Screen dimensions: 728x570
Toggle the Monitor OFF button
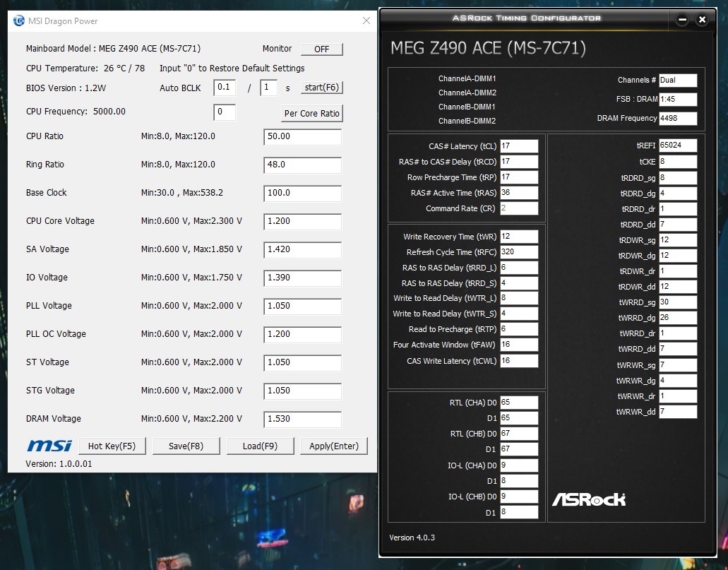click(x=322, y=49)
